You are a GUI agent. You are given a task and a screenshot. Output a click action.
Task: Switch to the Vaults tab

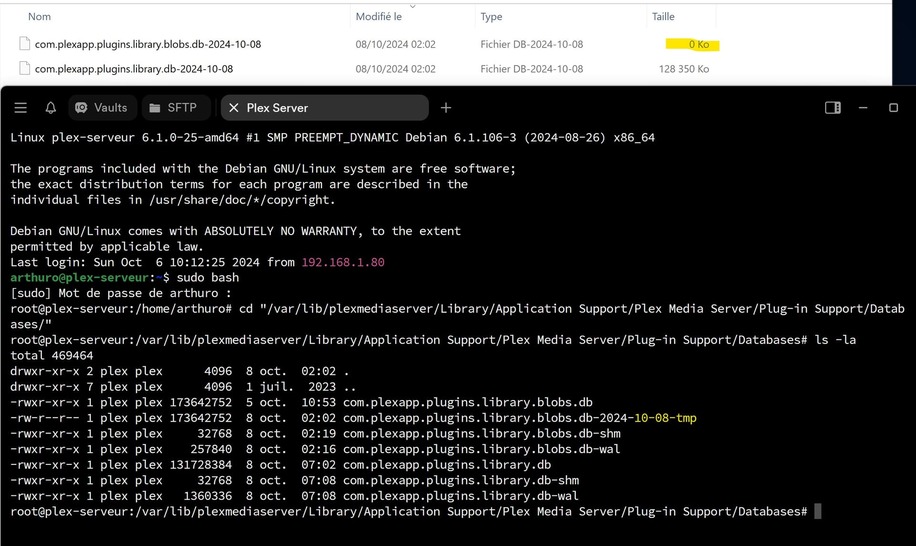click(101, 108)
